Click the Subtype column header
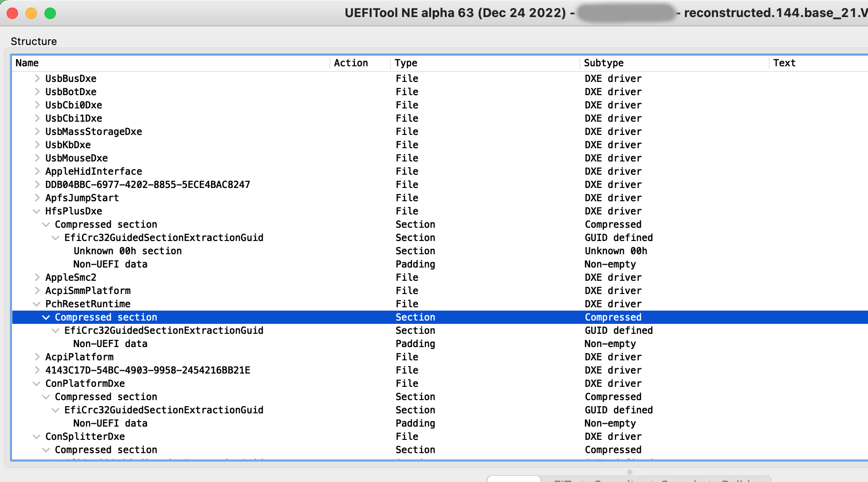This screenshot has width=868, height=482. (x=603, y=62)
